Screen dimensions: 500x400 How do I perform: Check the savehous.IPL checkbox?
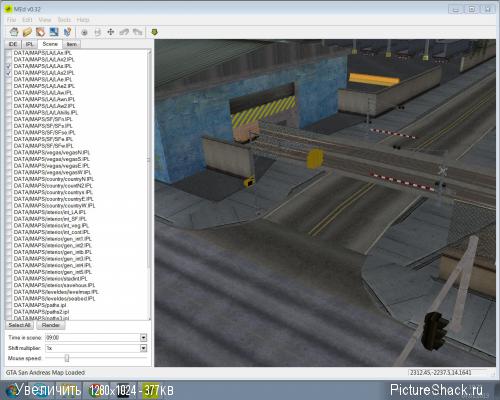tap(9, 285)
